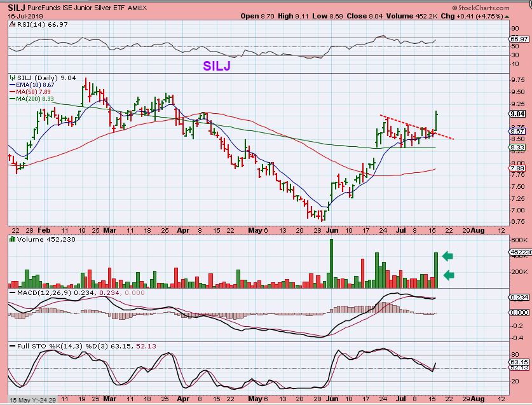Click the 0.234 MACD axis tag
This screenshot has height=405, width=532.
(519, 298)
